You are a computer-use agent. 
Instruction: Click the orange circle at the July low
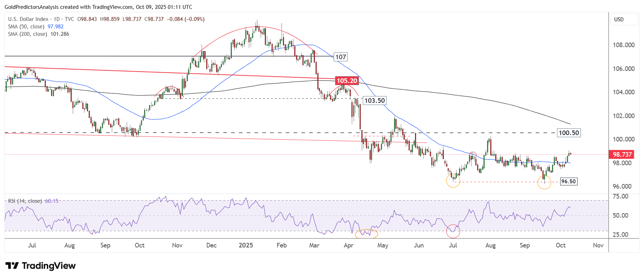453,181
